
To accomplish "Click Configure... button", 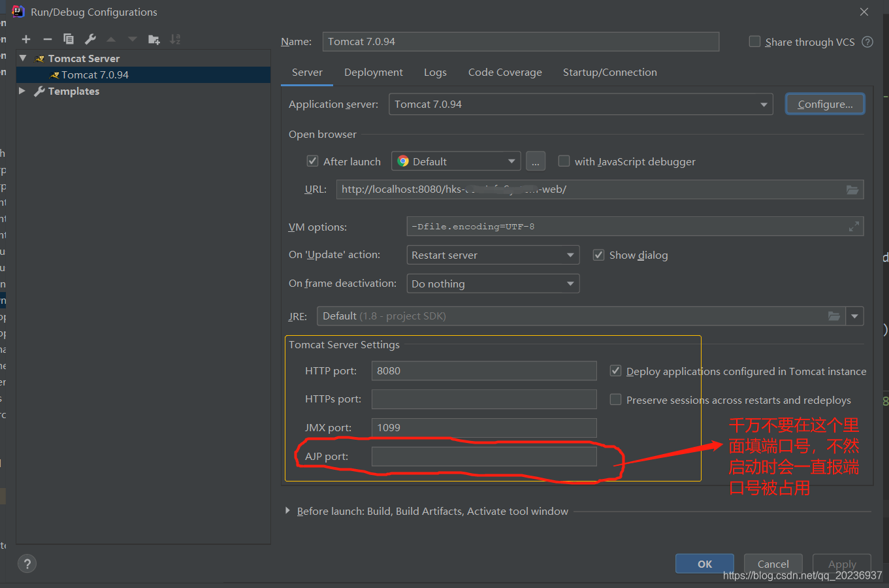I will (x=825, y=105).
